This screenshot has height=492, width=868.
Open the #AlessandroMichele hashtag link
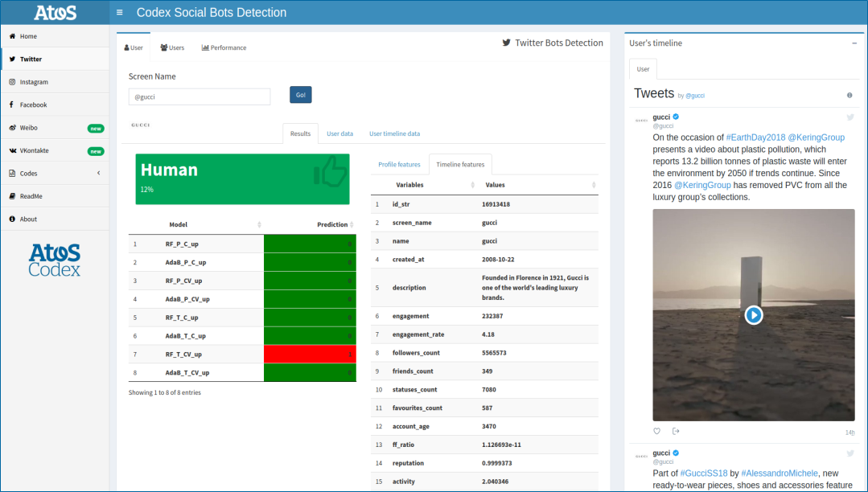(x=780, y=474)
